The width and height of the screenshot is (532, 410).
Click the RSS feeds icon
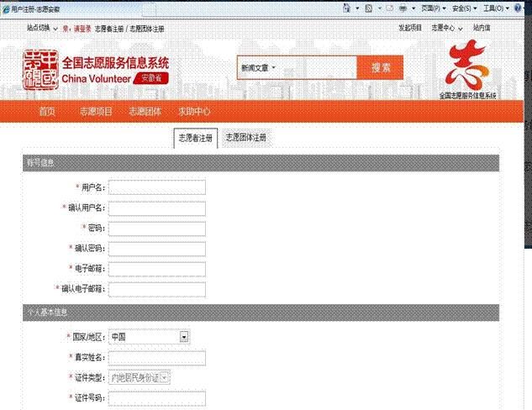369,8
